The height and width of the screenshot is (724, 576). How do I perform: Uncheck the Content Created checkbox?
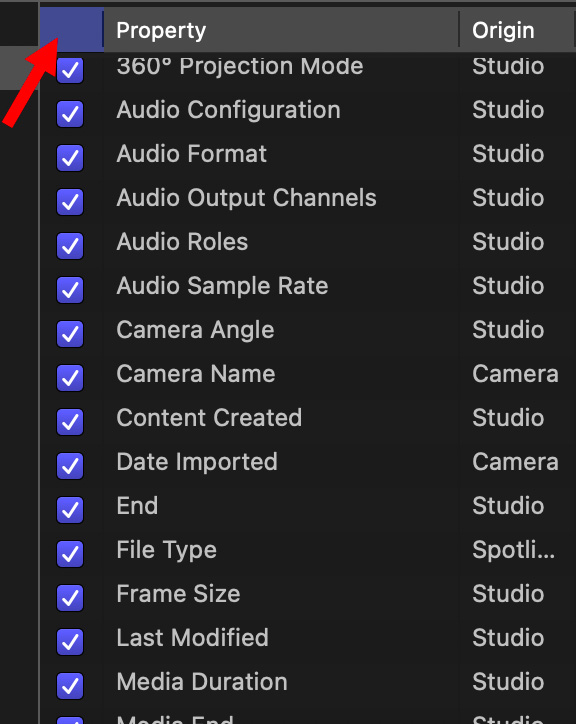70,422
